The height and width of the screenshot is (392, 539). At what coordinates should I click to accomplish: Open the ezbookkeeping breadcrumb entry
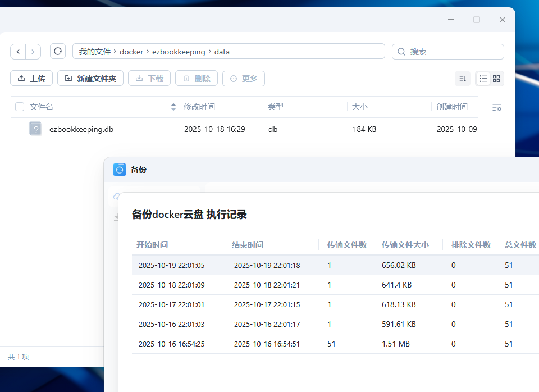coord(179,51)
